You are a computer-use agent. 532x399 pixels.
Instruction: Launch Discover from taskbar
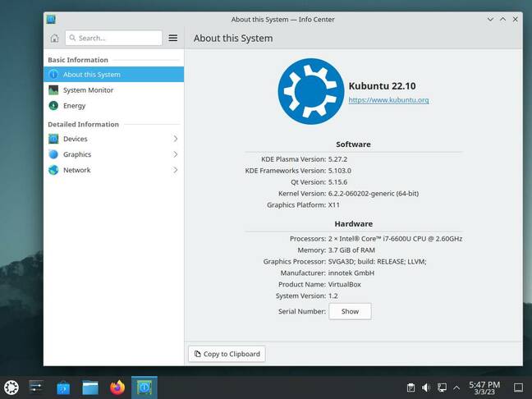coord(63,388)
